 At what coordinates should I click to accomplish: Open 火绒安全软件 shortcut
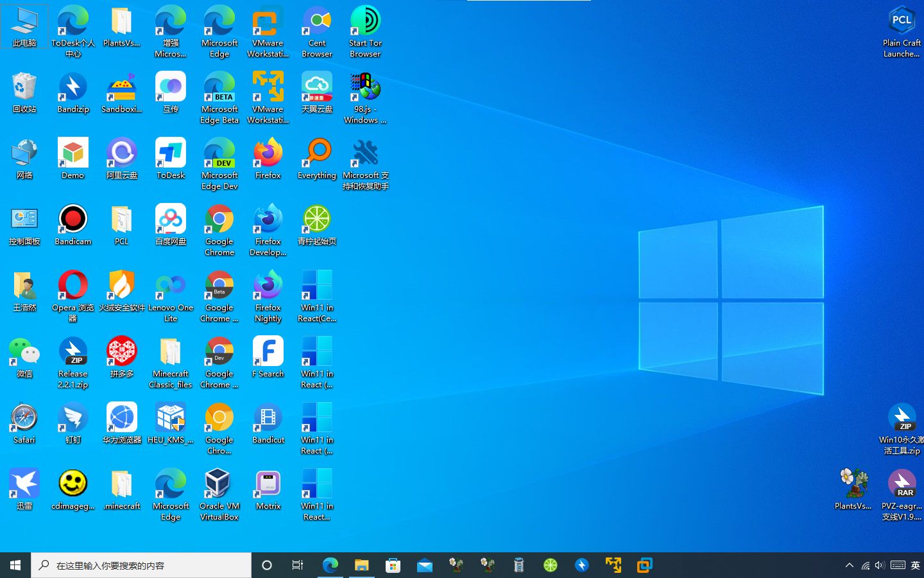tap(122, 292)
